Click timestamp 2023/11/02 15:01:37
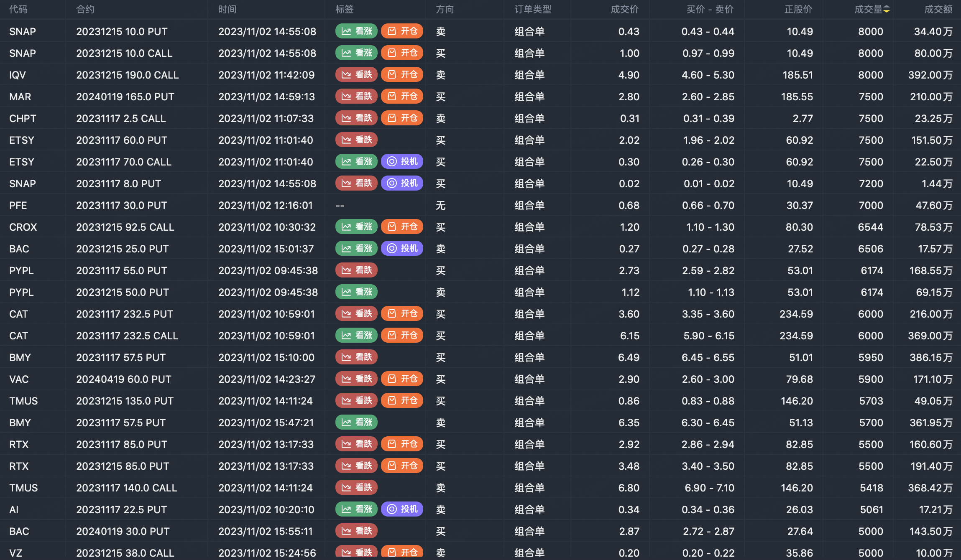Viewport: 961px width, 560px height. click(266, 249)
